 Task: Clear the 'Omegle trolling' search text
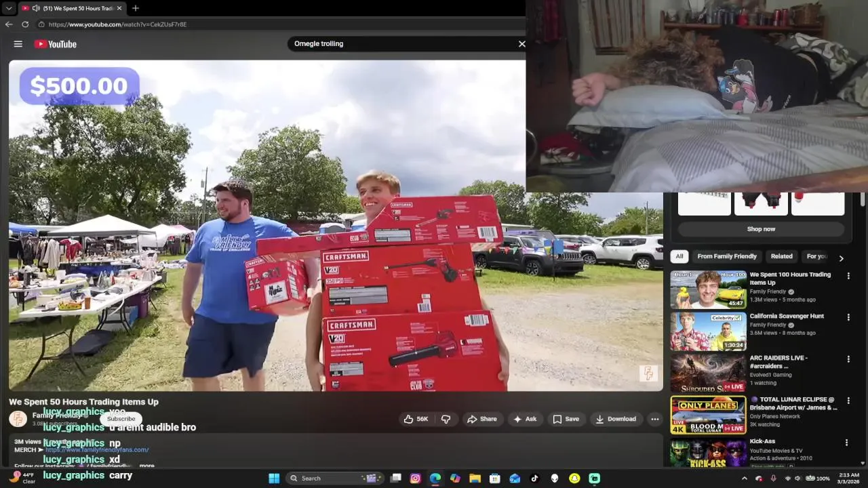521,43
